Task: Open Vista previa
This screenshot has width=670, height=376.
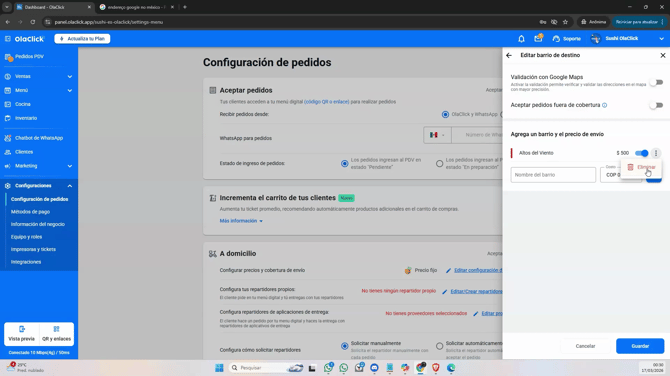Action: click(21, 334)
